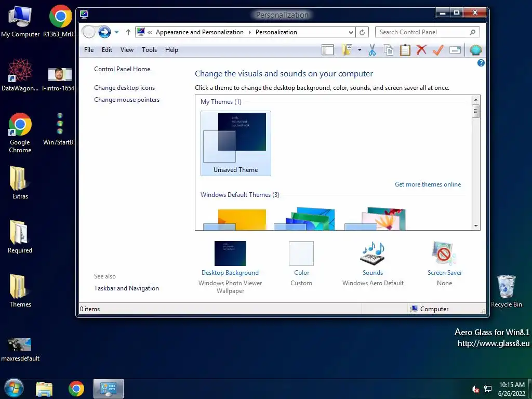Click the muted volume tray icon
Viewport: 532px width, 399px height.
click(475, 389)
